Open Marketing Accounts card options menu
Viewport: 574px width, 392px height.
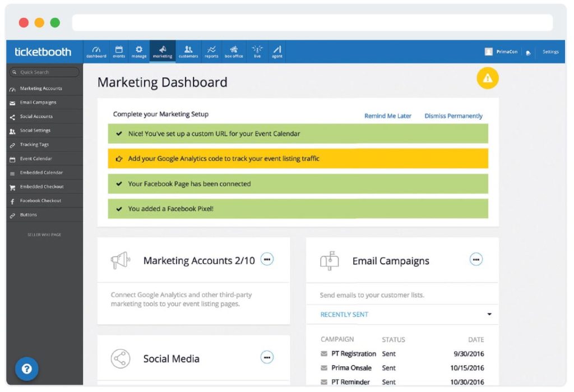(267, 259)
